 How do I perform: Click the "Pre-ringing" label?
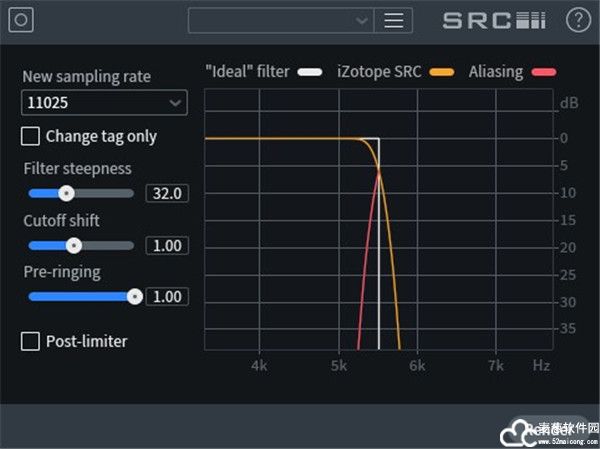tap(62, 273)
